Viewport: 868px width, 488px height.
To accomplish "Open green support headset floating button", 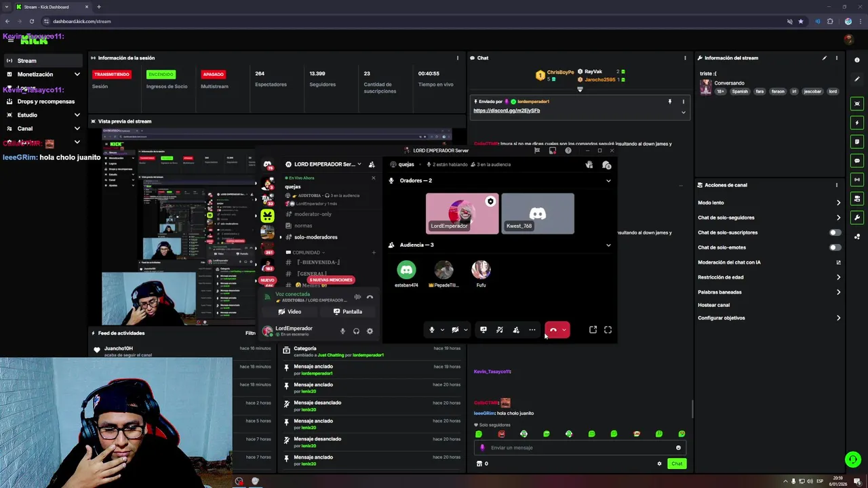I will [853, 460].
